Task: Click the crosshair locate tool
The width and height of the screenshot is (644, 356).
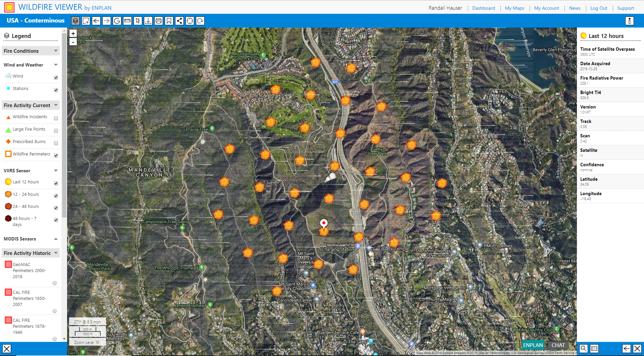Action: [x=190, y=21]
